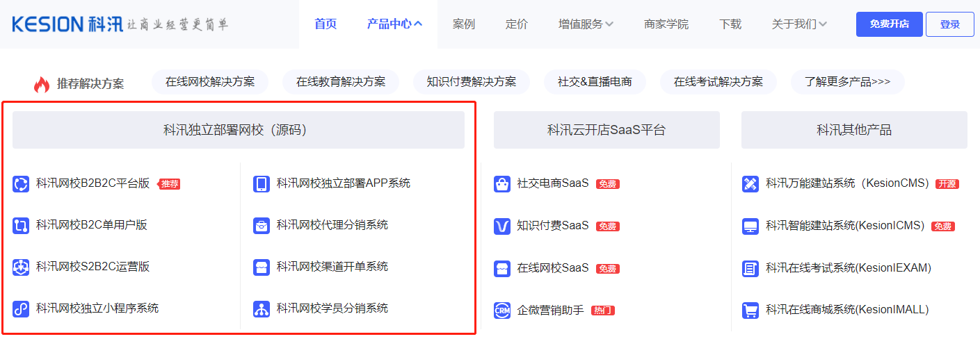Click the monitor icon for KesionICMS
This screenshot has height=364, width=980.
coord(750,226)
